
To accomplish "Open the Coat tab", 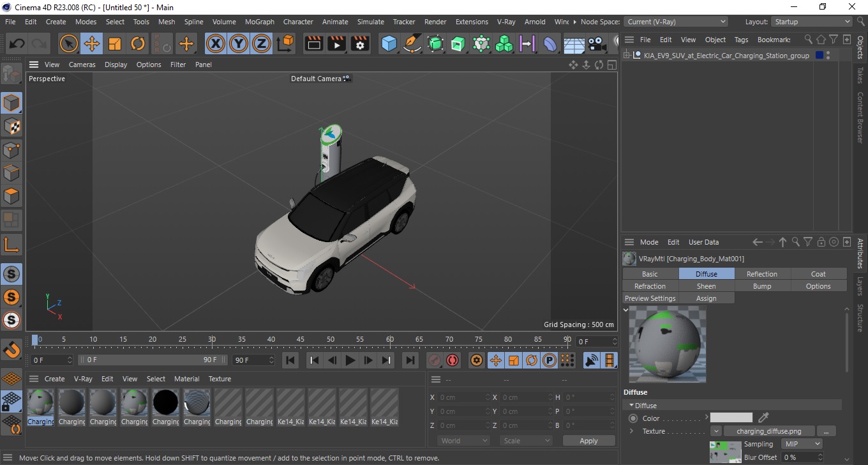I will click(x=818, y=274).
